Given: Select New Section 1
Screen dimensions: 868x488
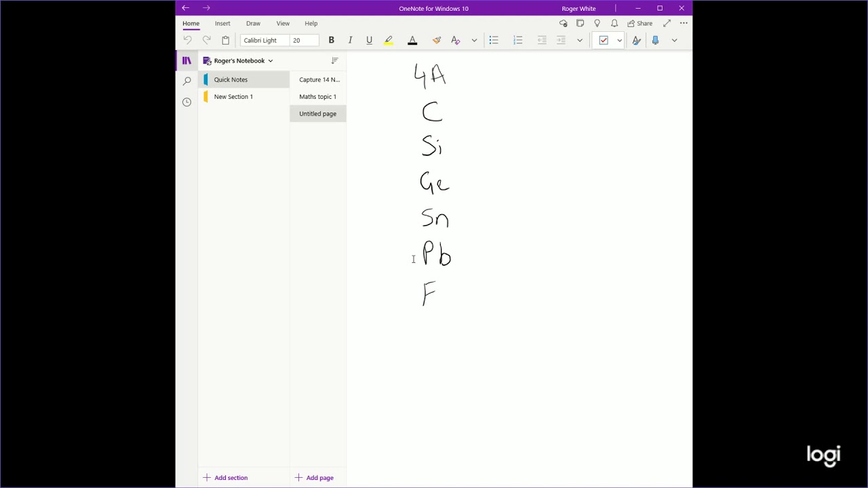Looking at the screenshot, I should (x=244, y=97).
